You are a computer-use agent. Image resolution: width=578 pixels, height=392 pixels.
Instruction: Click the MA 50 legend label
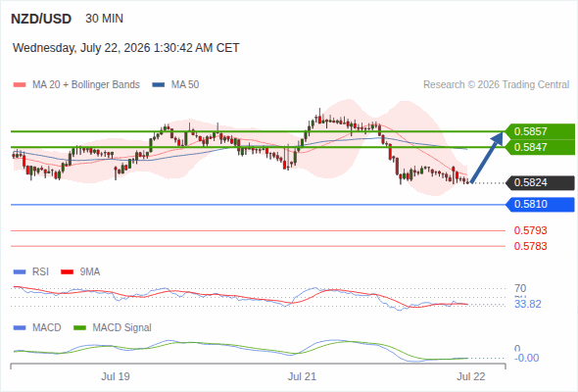185,85
